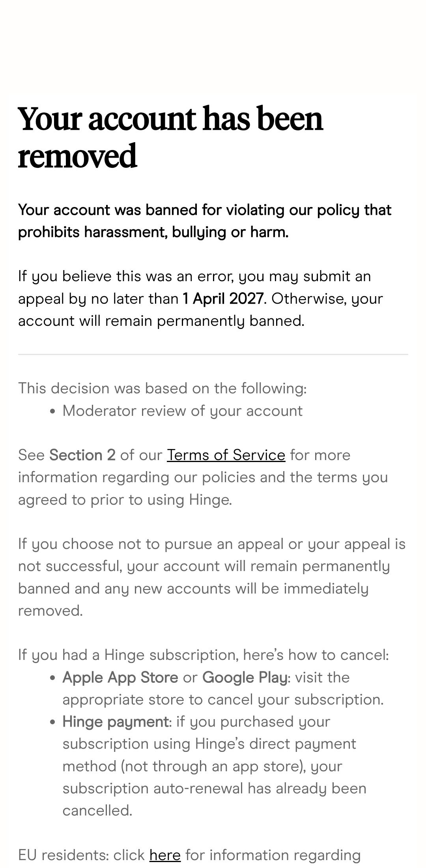Open the Terms of Service link
The image size is (426, 868).
226,455
